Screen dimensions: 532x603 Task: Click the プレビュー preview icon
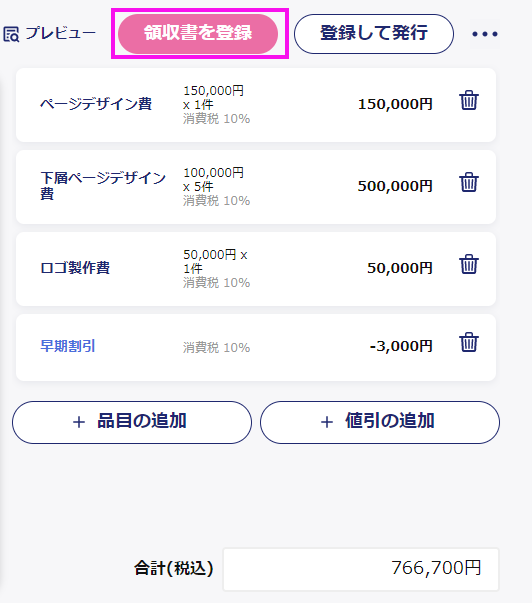(x=11, y=34)
